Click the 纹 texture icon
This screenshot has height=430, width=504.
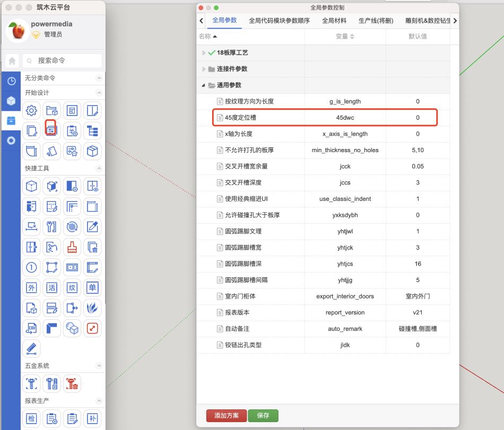pos(72,287)
